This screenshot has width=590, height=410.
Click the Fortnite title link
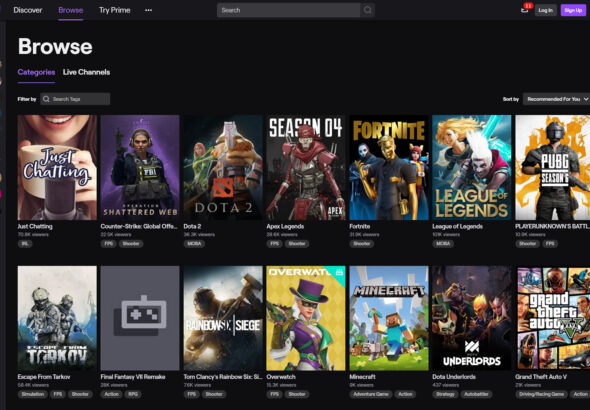[360, 226]
